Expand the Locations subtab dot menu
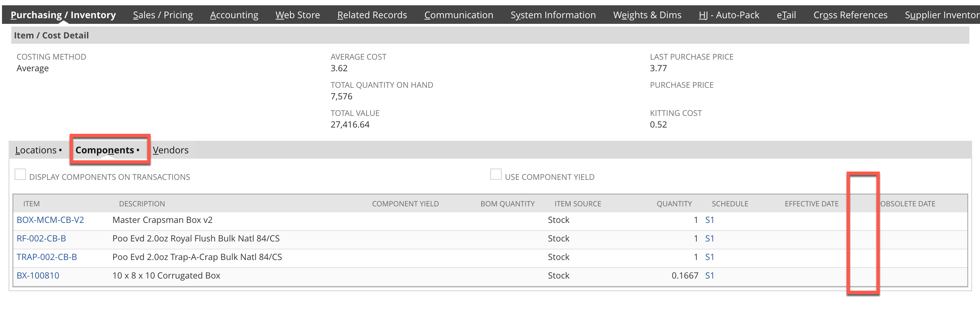This screenshot has height=310, width=980. [x=61, y=150]
